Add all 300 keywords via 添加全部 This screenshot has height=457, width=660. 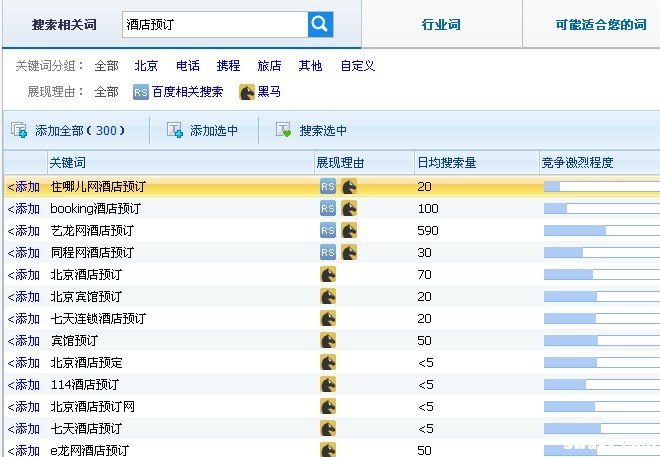point(80,130)
